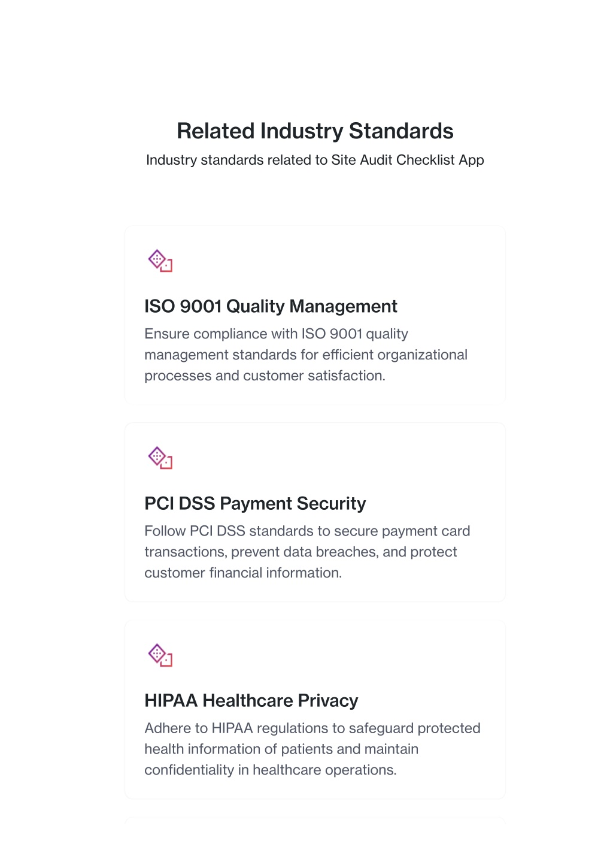Click 'transactions, prevent data breaches' text line
613x868 pixels.
click(301, 552)
